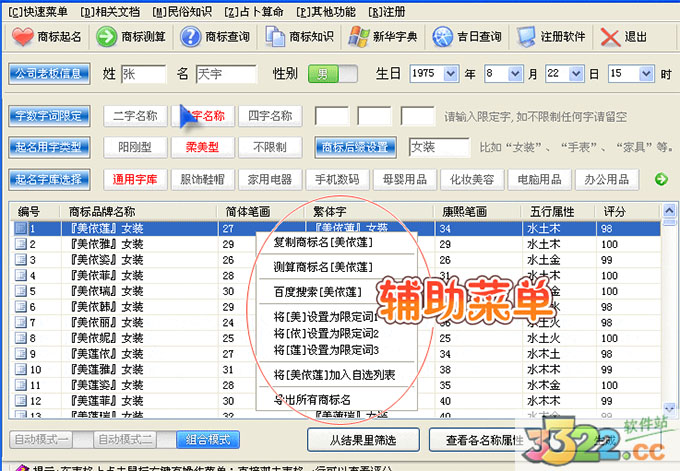Open birth year dropdown 1975
The image size is (680, 471).
tap(451, 74)
